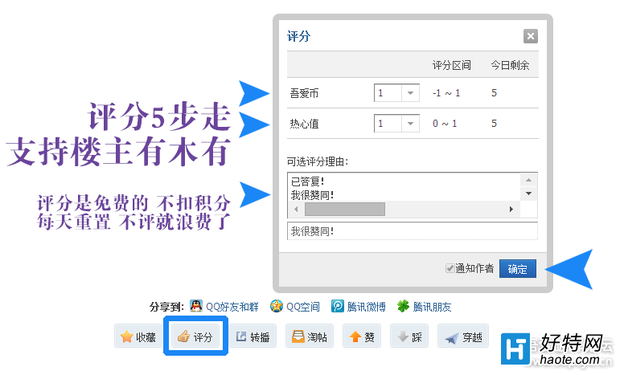Select reason 我很赞同! in list

312,195
